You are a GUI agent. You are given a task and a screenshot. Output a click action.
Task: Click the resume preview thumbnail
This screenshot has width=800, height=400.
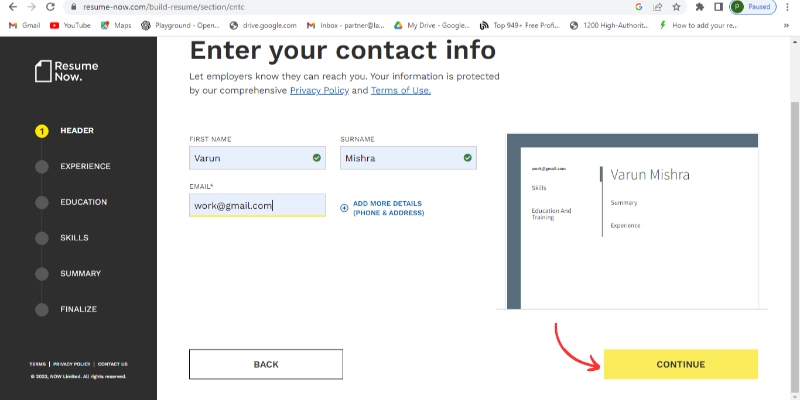coord(631,220)
